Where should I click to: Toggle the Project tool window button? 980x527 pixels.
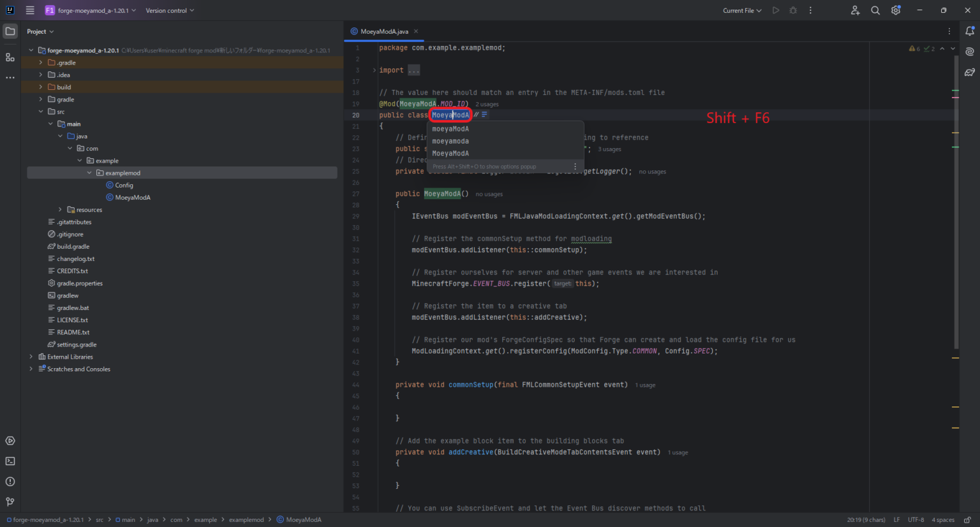click(10, 31)
